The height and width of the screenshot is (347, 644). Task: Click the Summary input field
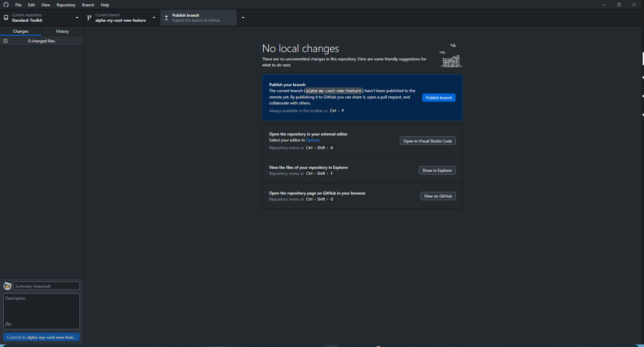pyautogui.click(x=46, y=286)
